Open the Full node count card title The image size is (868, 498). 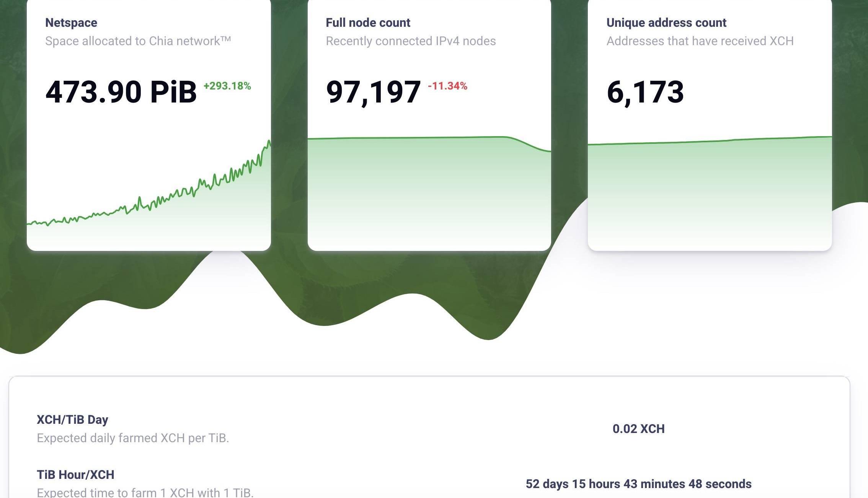click(x=368, y=23)
